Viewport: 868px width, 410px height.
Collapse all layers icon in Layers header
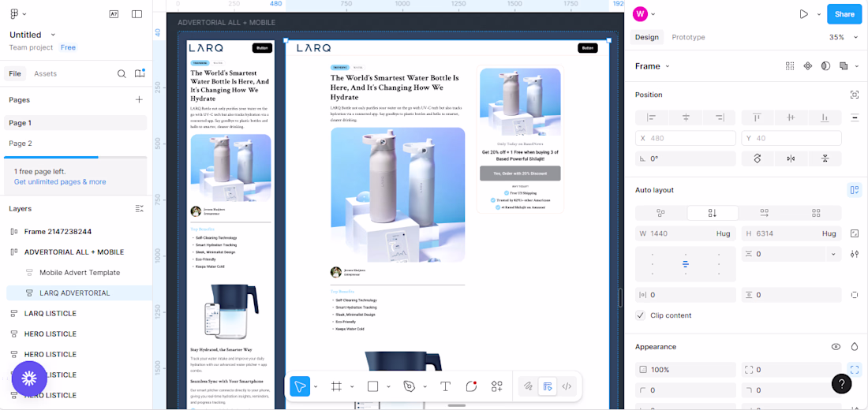coord(140,209)
